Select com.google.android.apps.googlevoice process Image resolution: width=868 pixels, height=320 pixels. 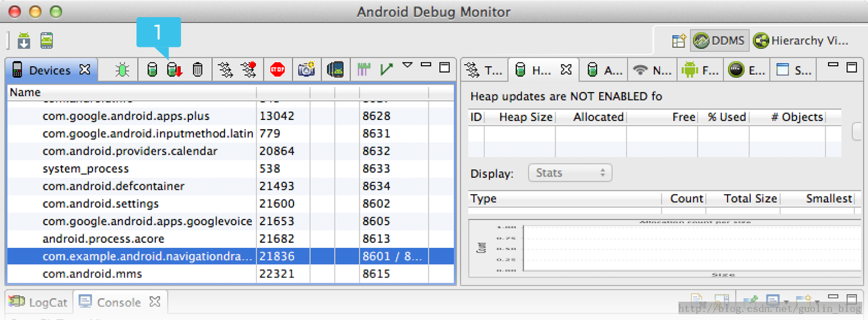(x=231, y=222)
